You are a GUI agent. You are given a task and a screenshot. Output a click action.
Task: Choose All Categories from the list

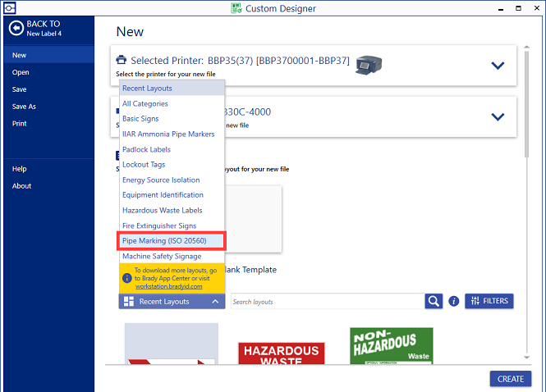tap(172, 103)
